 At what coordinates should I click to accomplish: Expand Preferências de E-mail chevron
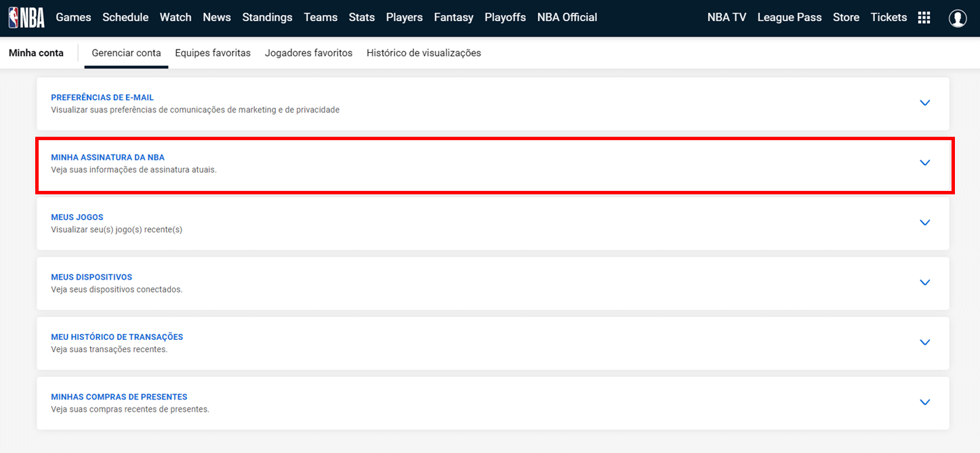coord(925,103)
